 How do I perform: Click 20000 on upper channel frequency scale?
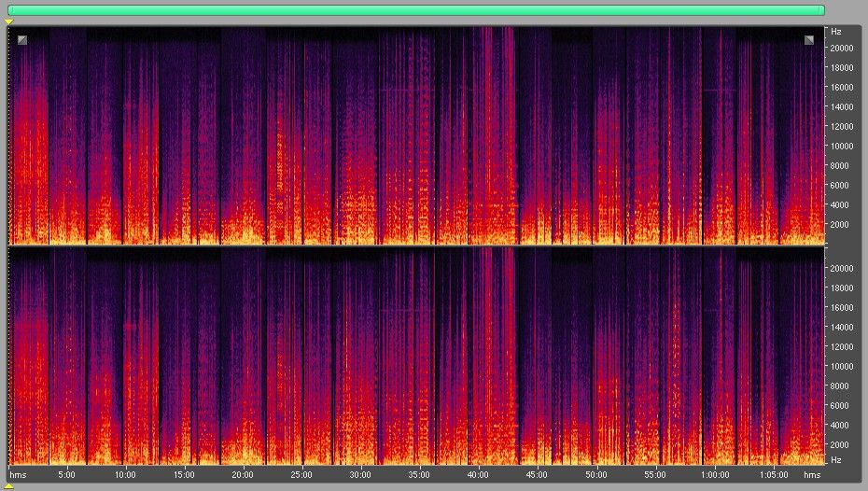(841, 49)
